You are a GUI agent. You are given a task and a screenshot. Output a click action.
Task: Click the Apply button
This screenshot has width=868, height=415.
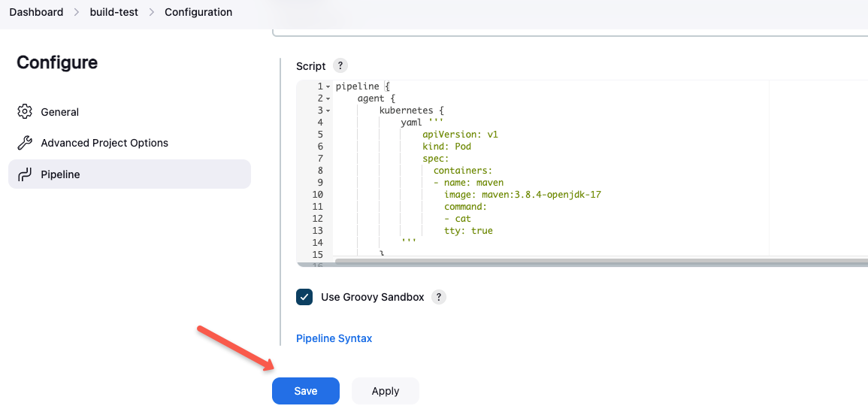click(x=385, y=391)
